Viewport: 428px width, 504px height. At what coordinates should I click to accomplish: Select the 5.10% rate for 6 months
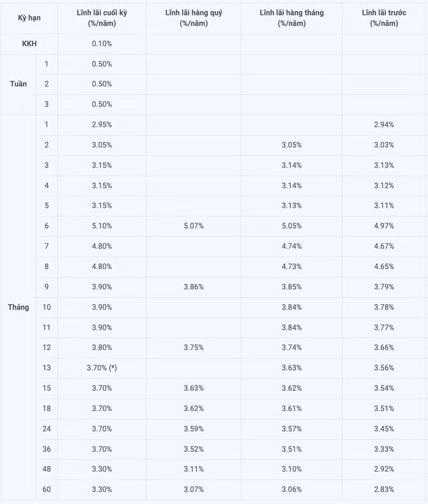tap(101, 226)
